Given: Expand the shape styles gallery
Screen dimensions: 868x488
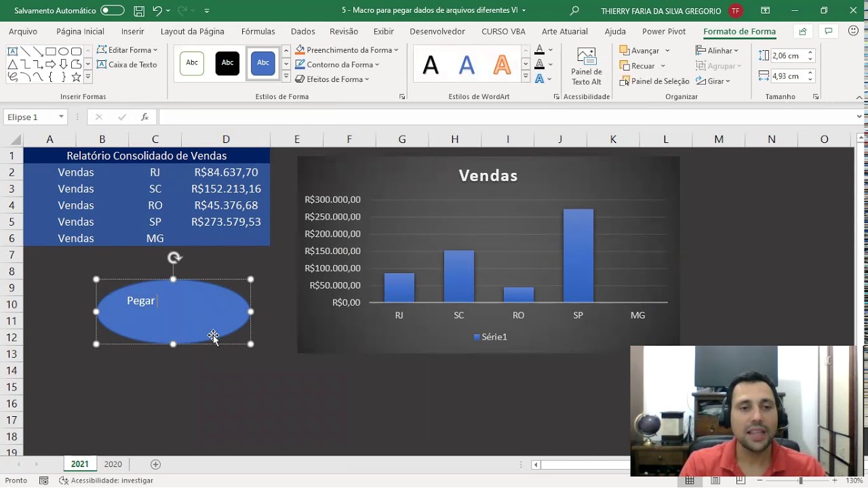Looking at the screenshot, I should tap(286, 77).
